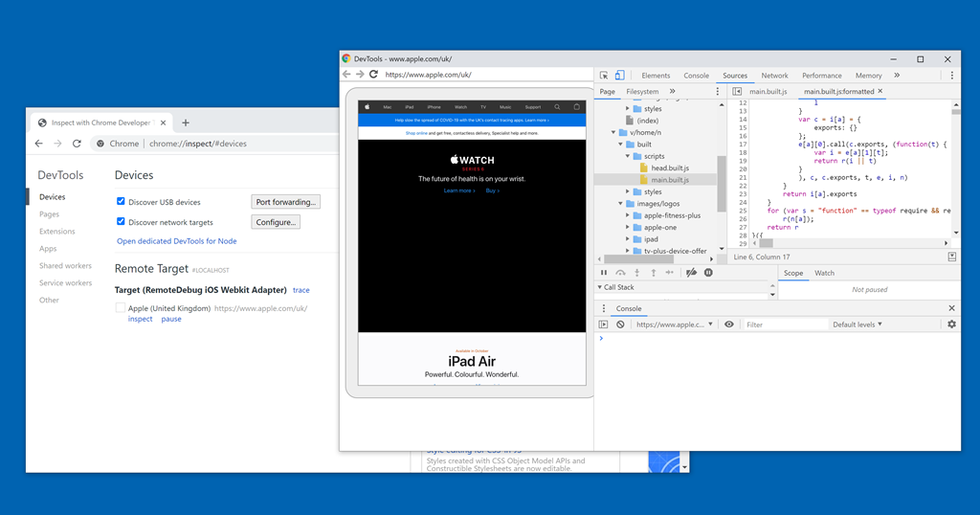Clear the console with the clear icon

click(x=620, y=325)
